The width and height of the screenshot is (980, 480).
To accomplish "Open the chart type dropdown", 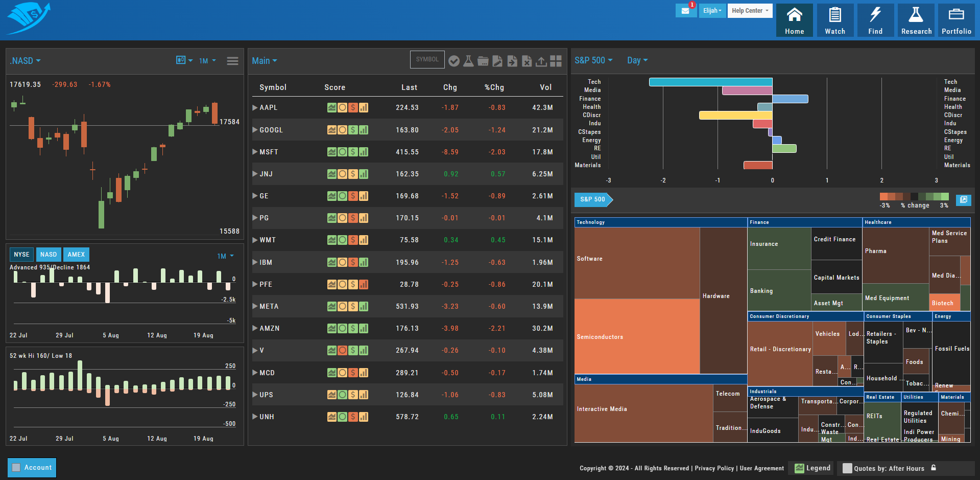I will coord(184,60).
